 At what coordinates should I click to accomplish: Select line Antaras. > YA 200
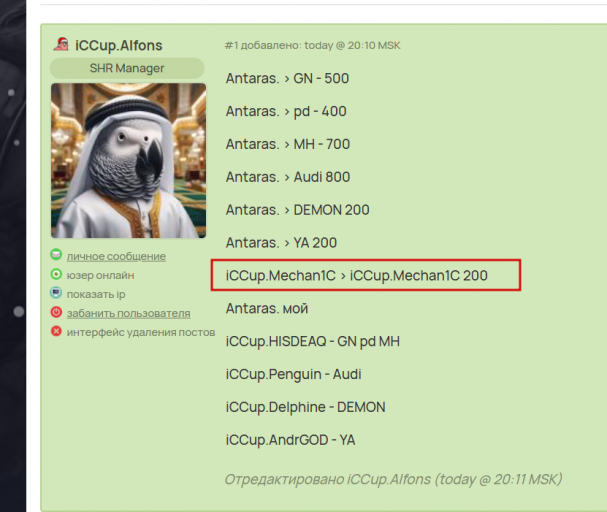(x=281, y=243)
